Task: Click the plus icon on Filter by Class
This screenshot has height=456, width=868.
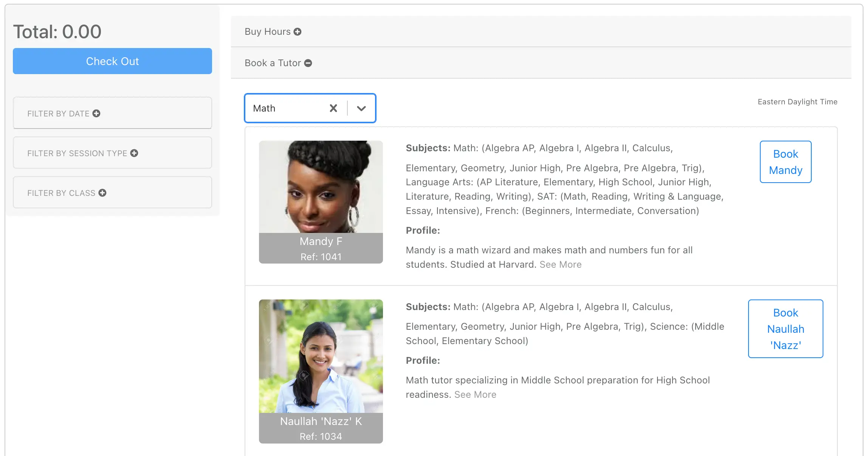Action: point(102,193)
